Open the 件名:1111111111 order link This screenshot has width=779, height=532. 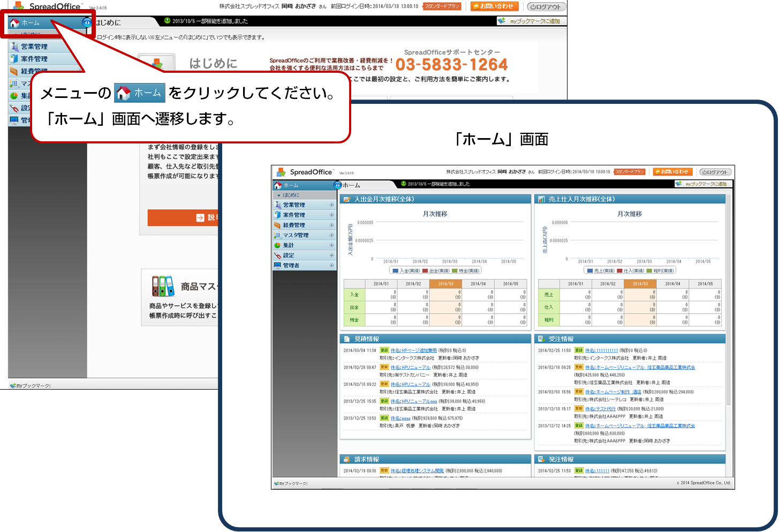(x=601, y=351)
